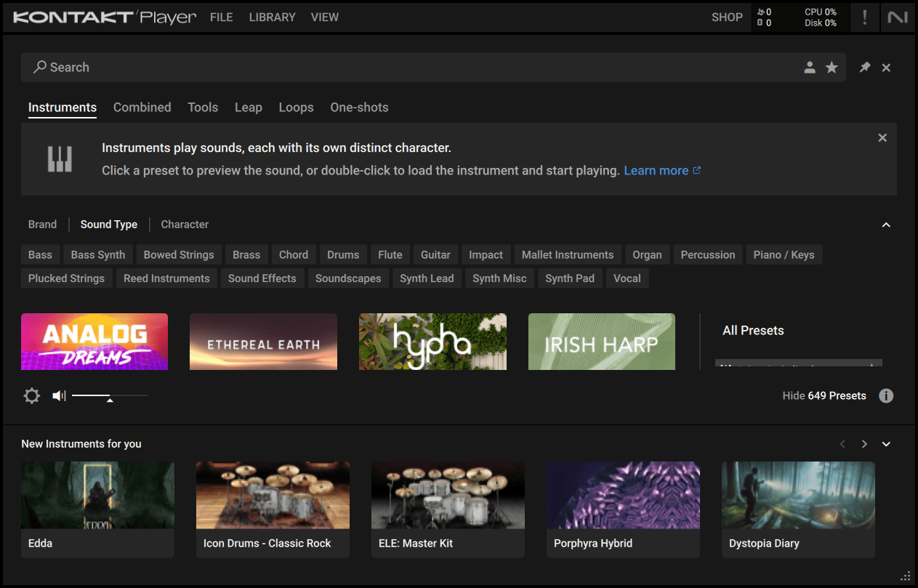Viewport: 918px width, 588px height.
Task: Toggle the Chord tag
Action: click(x=294, y=255)
